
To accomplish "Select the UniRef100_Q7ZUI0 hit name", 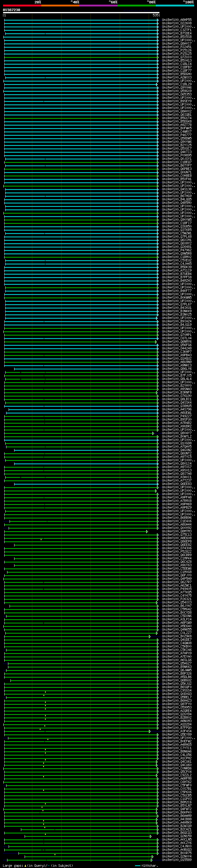I will tap(177, 57).
